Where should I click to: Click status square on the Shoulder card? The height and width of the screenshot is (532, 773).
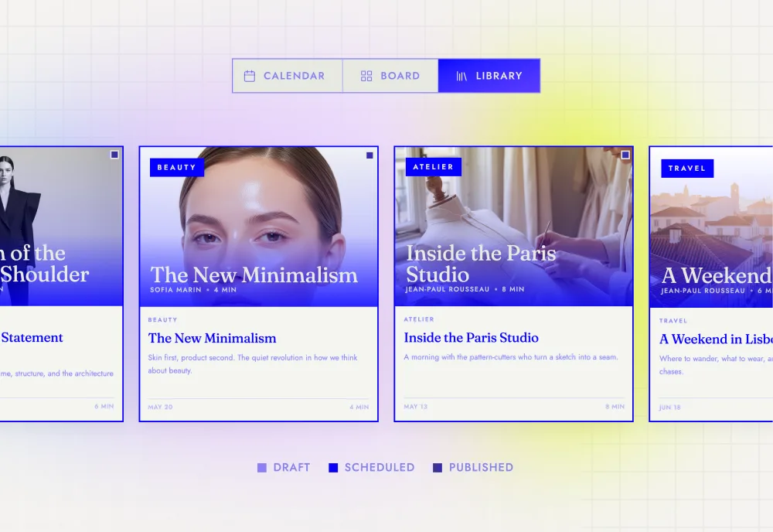click(114, 155)
